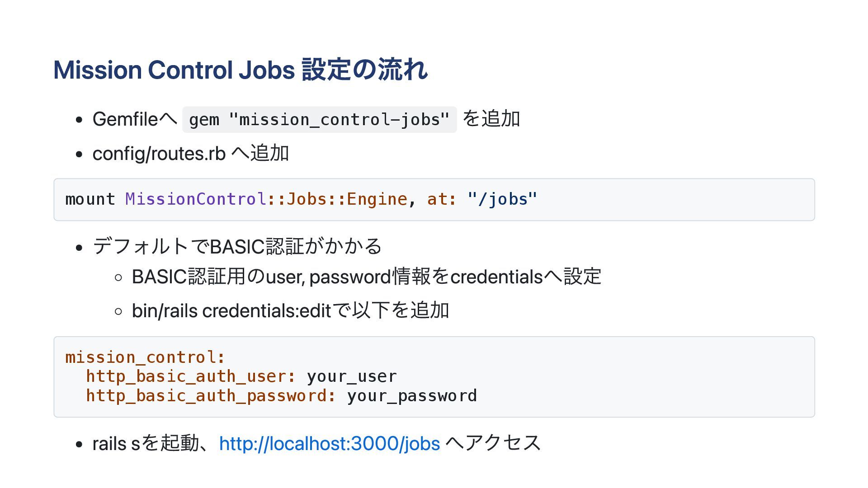
Task: Select the "config/routes.rb へ追加" bullet text
Action: pos(190,154)
